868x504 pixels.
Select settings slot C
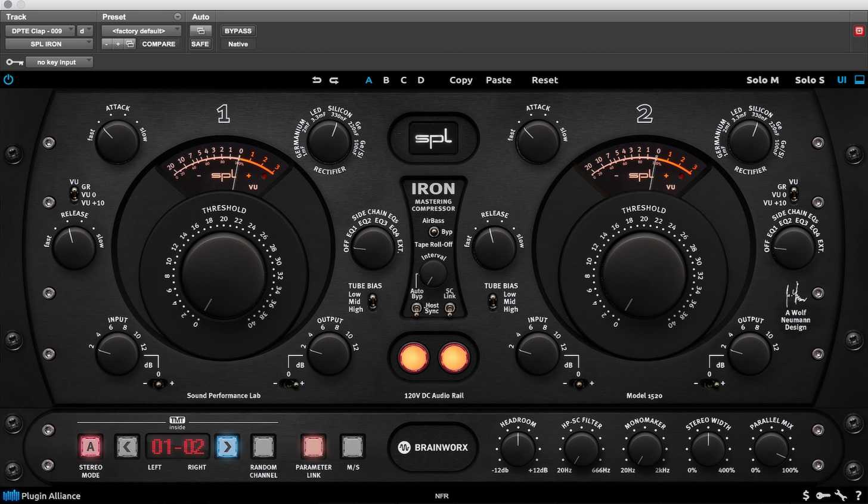[404, 80]
